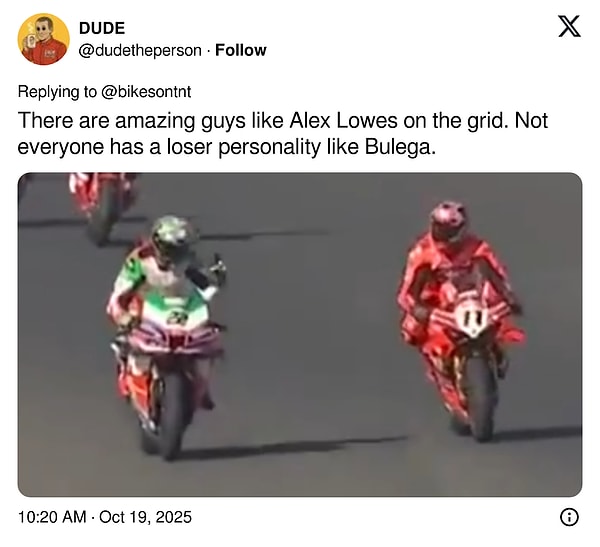Image resolution: width=600 pixels, height=547 pixels.
Task: Visit the @bikesontnt mention link
Action: [146, 92]
